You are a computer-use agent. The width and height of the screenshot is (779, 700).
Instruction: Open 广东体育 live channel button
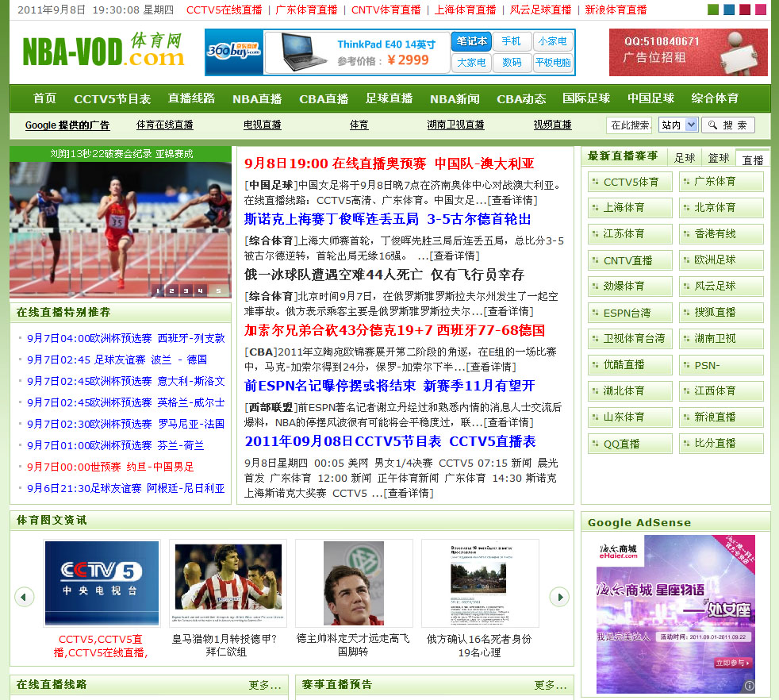click(721, 182)
